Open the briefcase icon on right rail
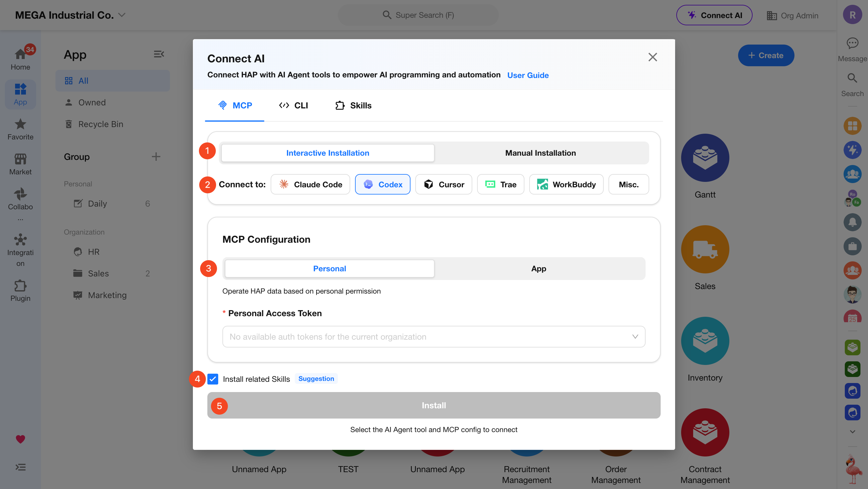The width and height of the screenshot is (868, 489). click(853, 246)
